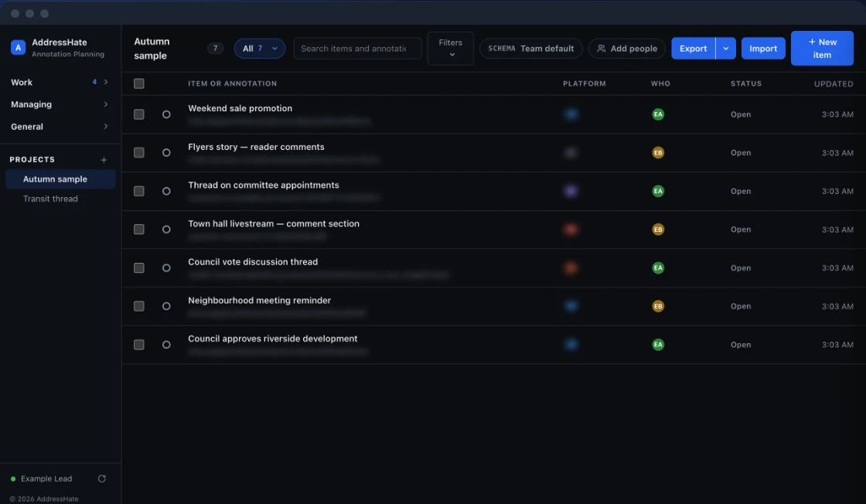Click platform icon for Council vote discussion
The height and width of the screenshot is (504, 866).
(571, 267)
